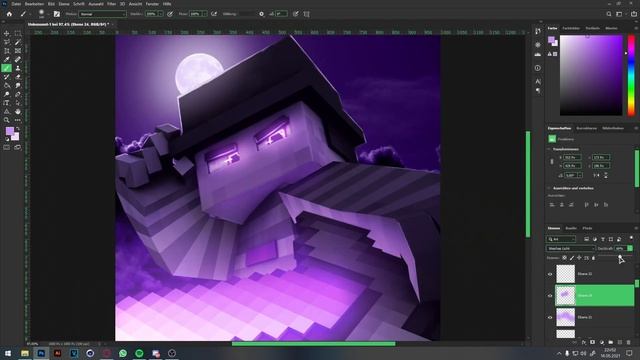
Task: Click the layer opacity slider handle
Action: (x=620, y=257)
